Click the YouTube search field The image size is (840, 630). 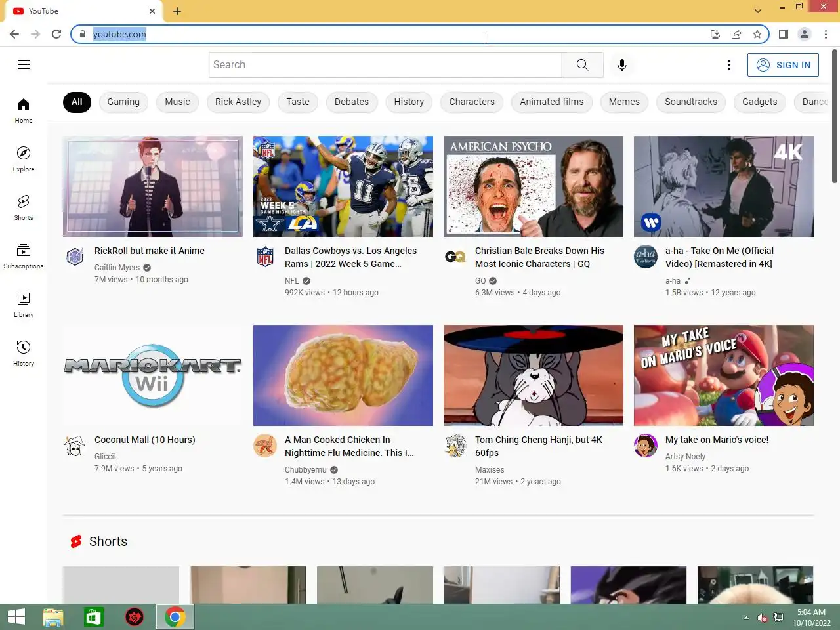point(385,65)
